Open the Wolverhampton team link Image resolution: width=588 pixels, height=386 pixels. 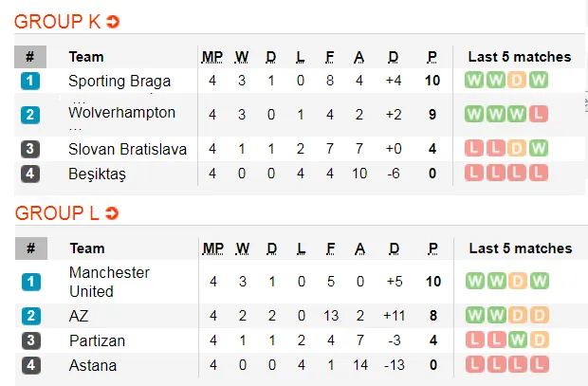(x=121, y=113)
